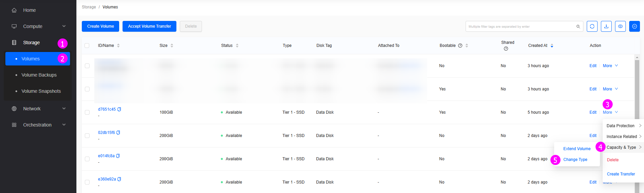
Task: Click the Storage sidebar icon
Action: tap(14, 43)
